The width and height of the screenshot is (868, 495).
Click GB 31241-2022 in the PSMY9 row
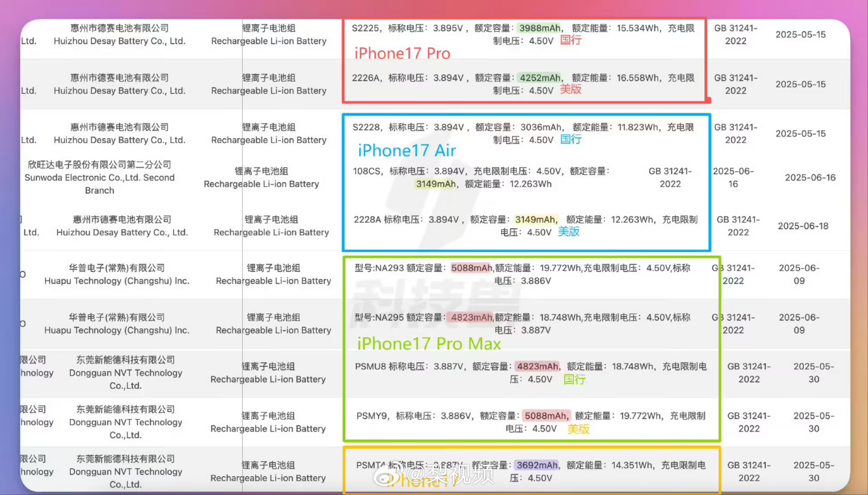[749, 422]
